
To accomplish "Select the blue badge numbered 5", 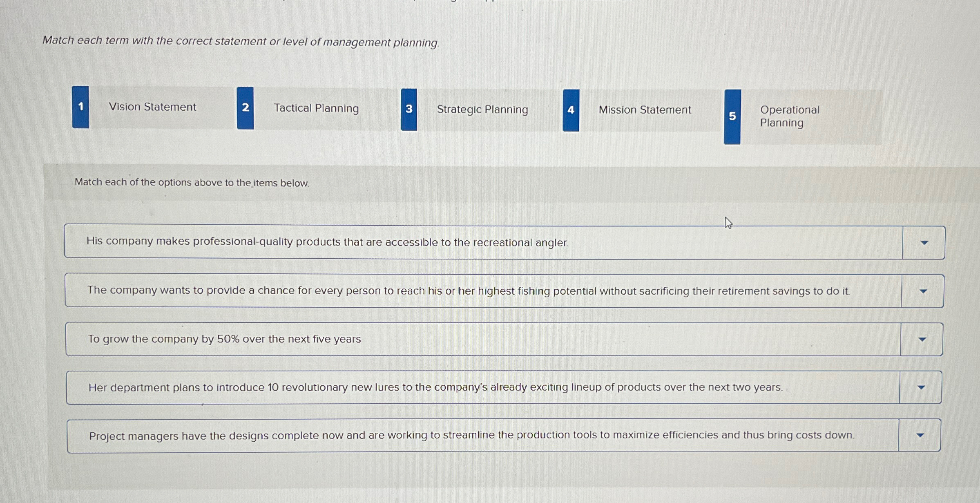I will tap(732, 116).
